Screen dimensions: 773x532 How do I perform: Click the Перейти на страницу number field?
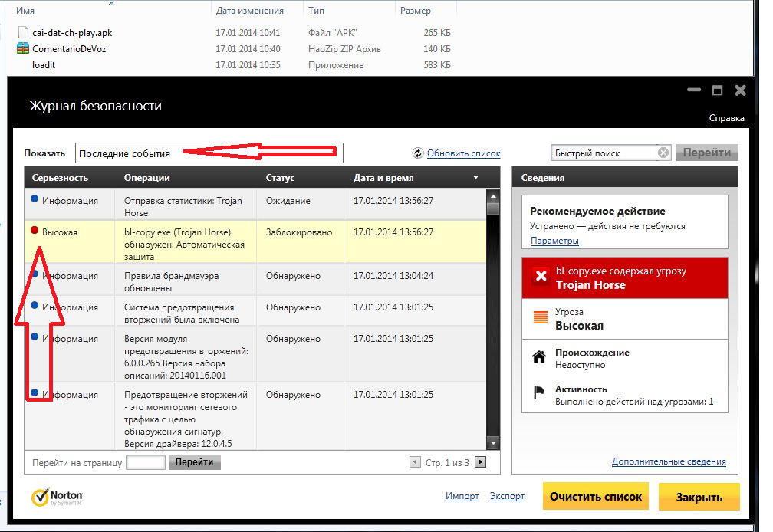click(146, 462)
